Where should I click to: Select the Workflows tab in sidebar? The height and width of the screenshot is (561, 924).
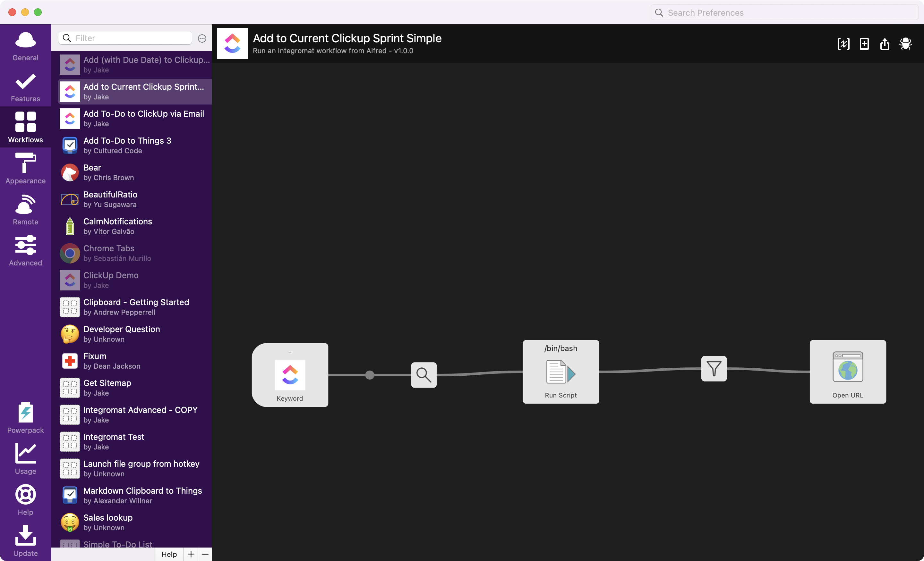point(25,127)
